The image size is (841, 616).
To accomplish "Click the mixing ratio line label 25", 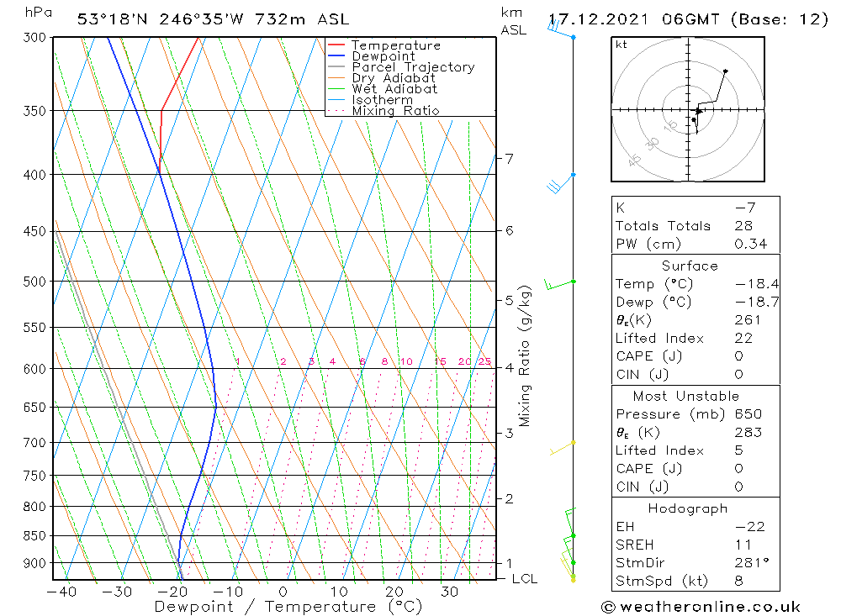I will 485,362.
